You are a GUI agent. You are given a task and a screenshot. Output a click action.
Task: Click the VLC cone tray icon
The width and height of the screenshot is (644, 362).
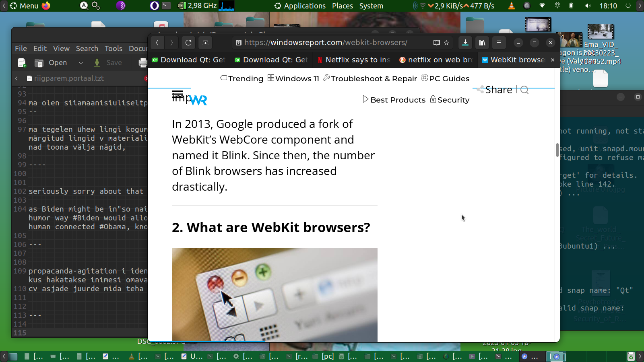point(512,6)
